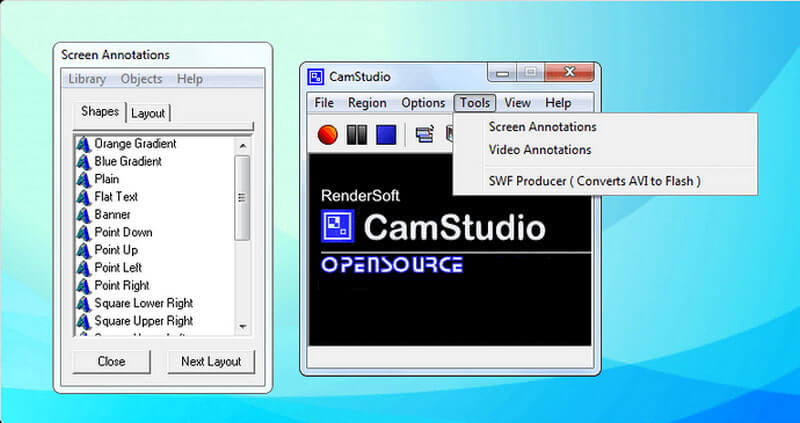Select Flat Text shape

116,197
